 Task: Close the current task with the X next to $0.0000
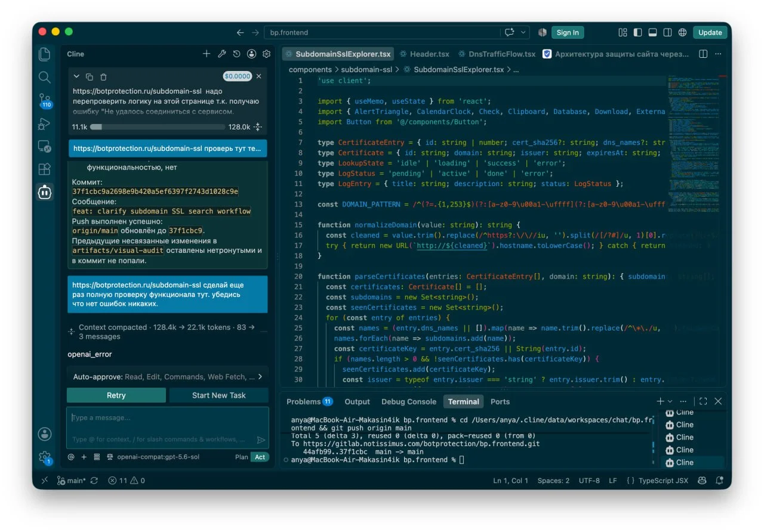tap(258, 76)
